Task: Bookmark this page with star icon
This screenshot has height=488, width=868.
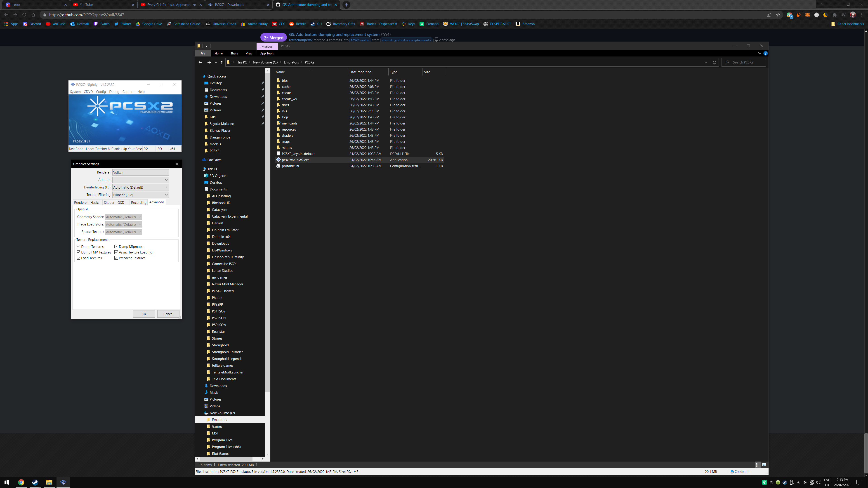Action: [778, 15]
